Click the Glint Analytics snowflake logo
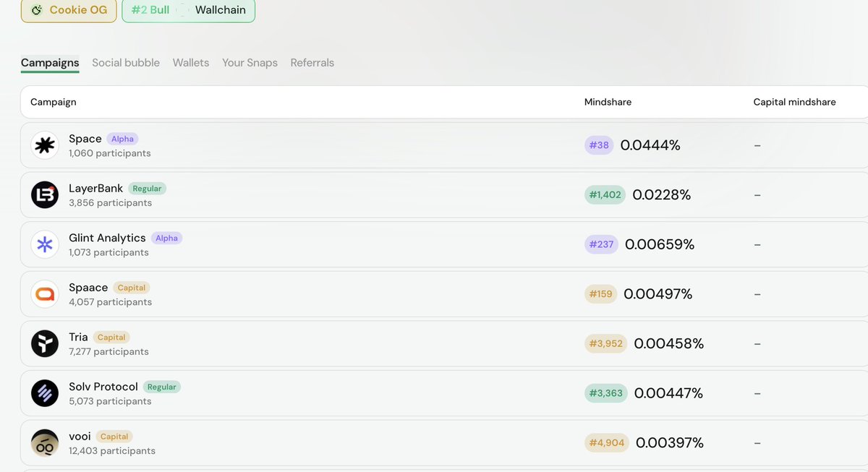Viewport: 868px width, 472px height. point(45,244)
